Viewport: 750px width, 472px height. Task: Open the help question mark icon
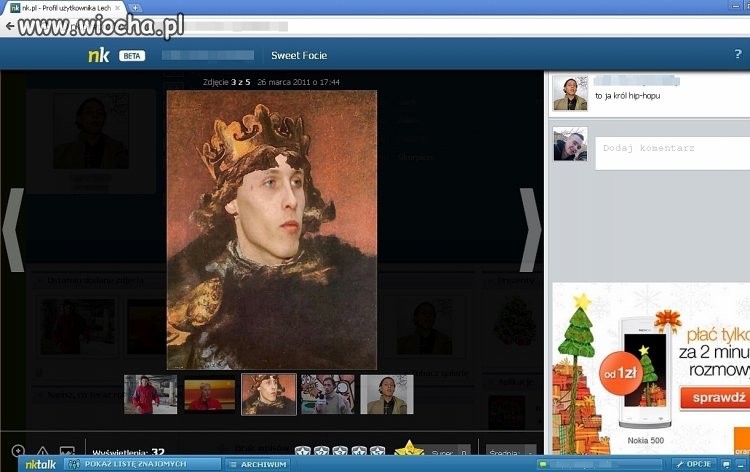pyautogui.click(x=738, y=54)
